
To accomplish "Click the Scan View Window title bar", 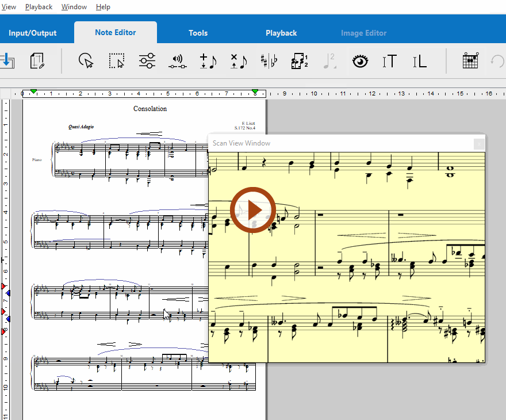I will click(x=347, y=143).
